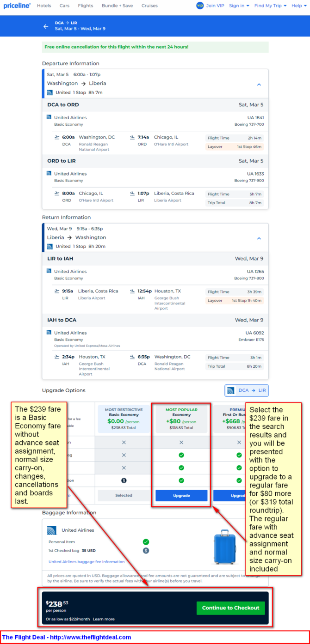Click the Upgrade button for Economy
The width and height of the screenshot is (310, 644).
(x=181, y=495)
